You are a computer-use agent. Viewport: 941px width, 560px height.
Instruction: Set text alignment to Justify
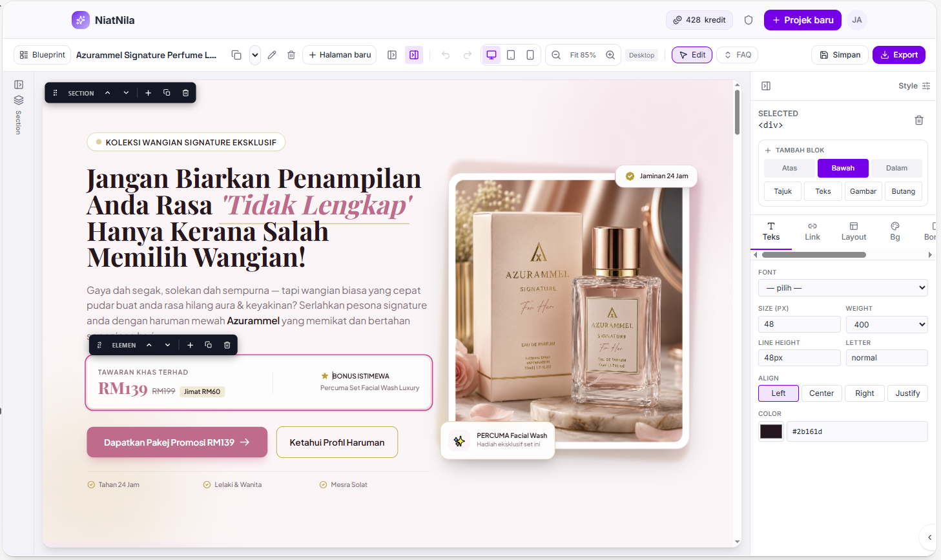coord(907,393)
